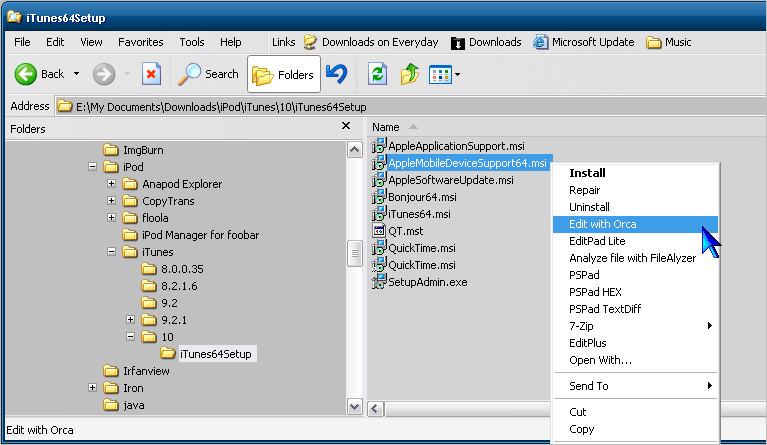Open the 7-Zip submenu
The height and width of the screenshot is (445, 767).
(x=635, y=326)
